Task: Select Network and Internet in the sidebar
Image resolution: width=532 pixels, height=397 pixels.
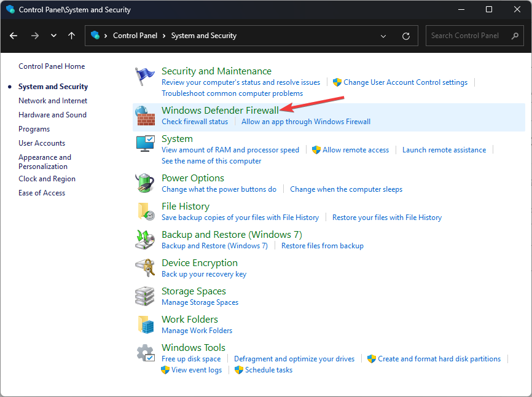Action: [52, 100]
